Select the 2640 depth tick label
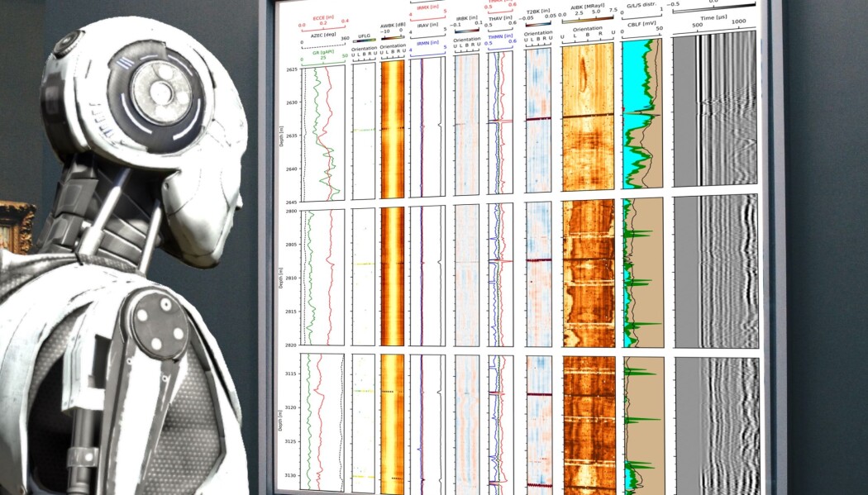The height and width of the screenshot is (495, 868). click(x=292, y=169)
